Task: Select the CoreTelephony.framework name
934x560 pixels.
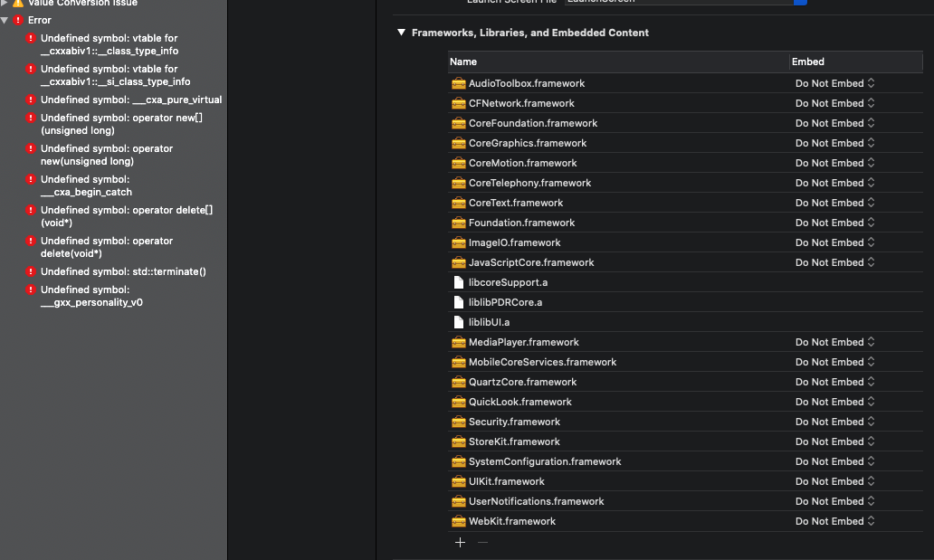Action: [x=529, y=183]
